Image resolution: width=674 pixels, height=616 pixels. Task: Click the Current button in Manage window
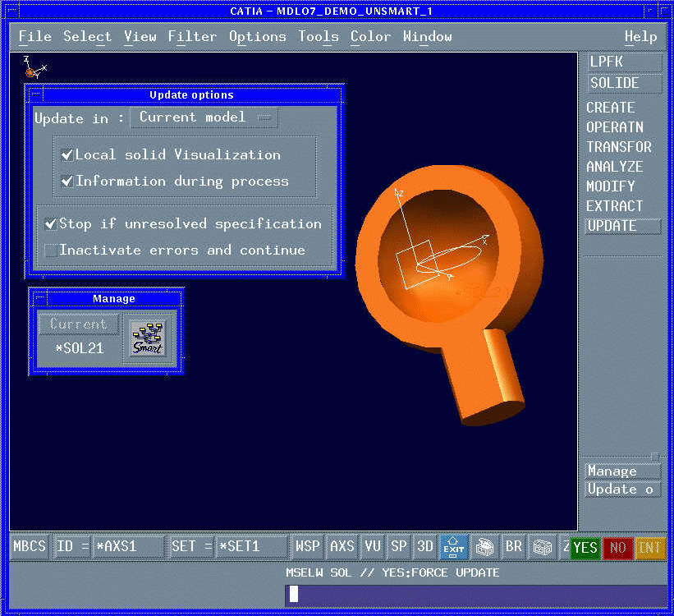tap(78, 324)
